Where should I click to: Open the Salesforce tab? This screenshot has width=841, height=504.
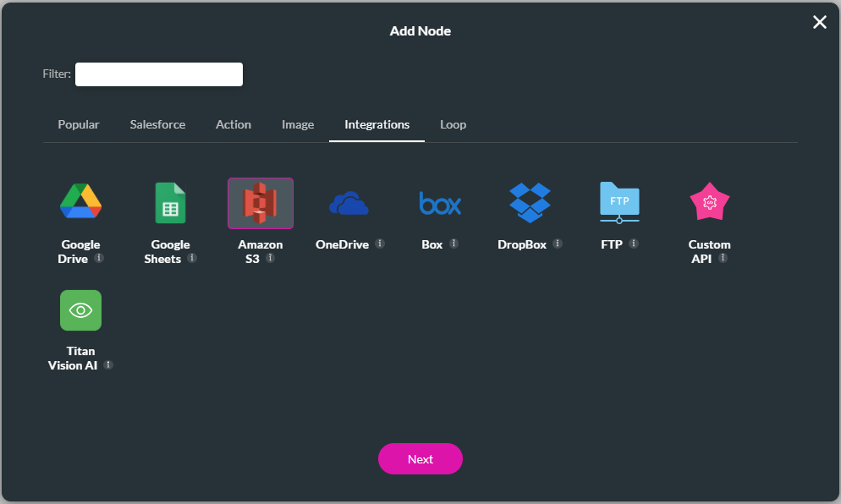[x=157, y=124]
